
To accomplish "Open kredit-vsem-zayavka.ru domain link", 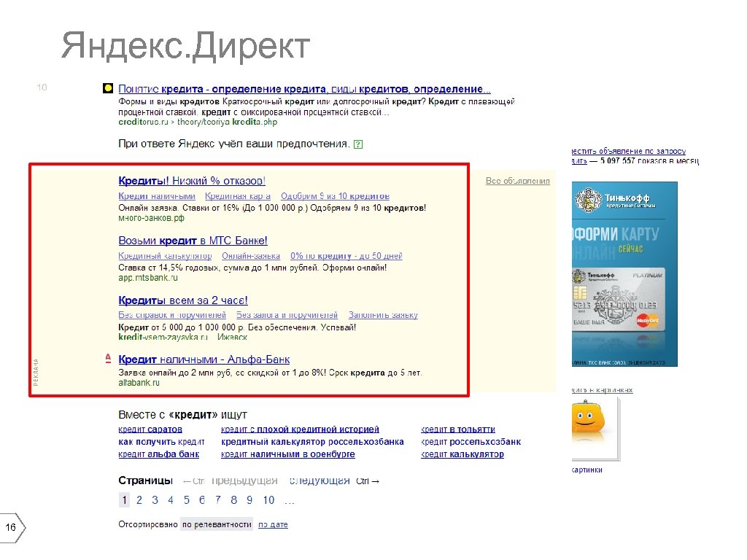I will click(163, 337).
